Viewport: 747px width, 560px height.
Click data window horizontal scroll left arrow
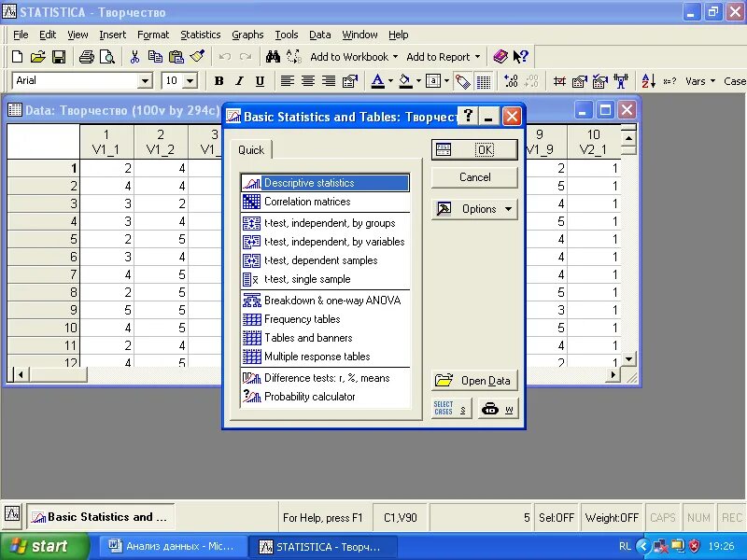pos(21,375)
